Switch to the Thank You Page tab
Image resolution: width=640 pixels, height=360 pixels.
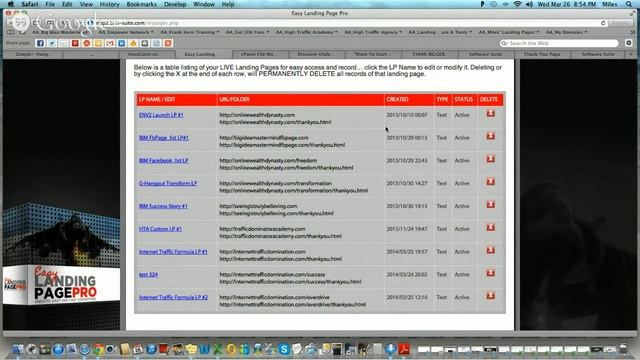(542, 54)
